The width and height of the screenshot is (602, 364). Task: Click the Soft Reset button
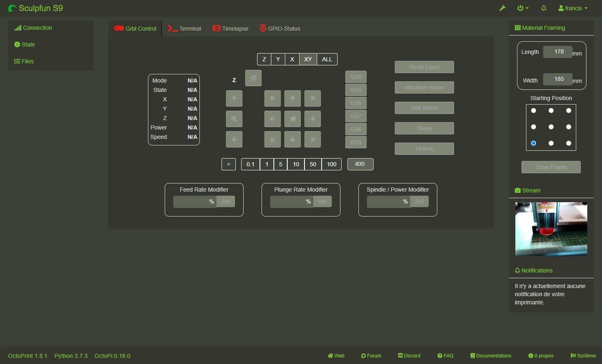[424, 108]
